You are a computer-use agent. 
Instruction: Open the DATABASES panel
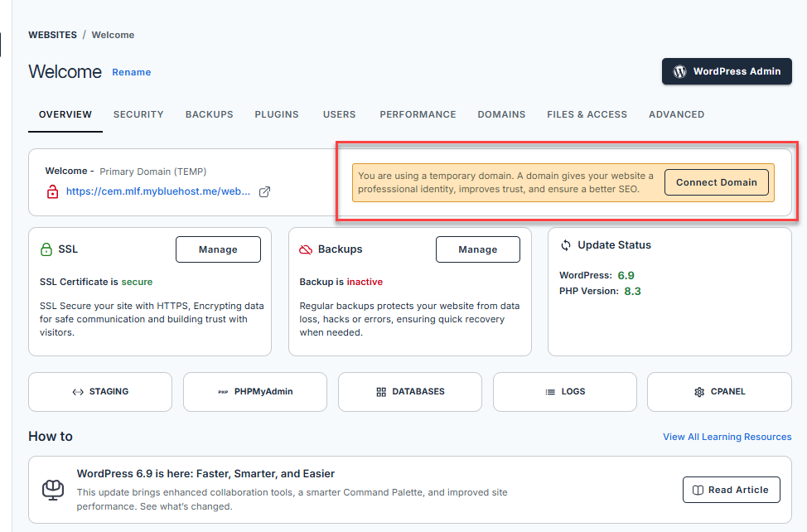[410, 392]
